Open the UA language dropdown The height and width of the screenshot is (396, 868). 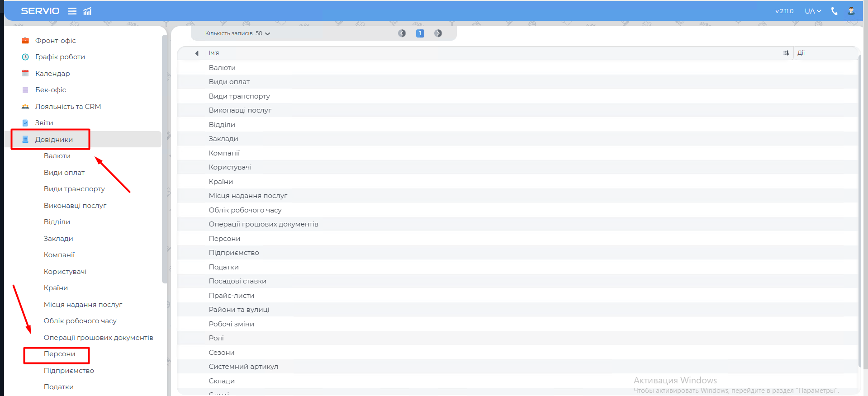(x=812, y=11)
